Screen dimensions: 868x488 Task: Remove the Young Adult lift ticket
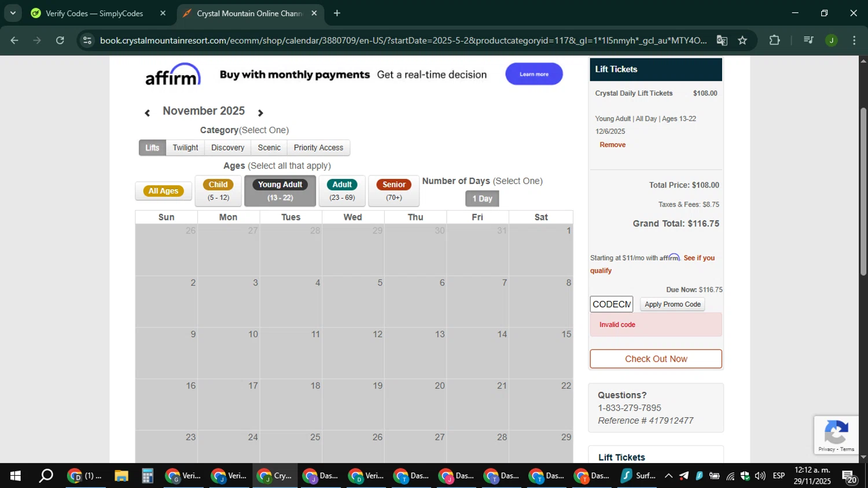[612, 145]
